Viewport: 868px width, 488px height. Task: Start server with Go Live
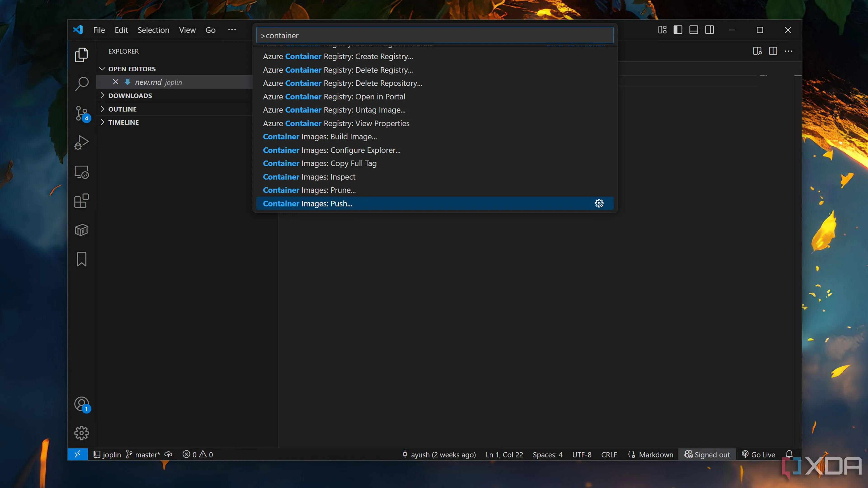click(x=759, y=454)
